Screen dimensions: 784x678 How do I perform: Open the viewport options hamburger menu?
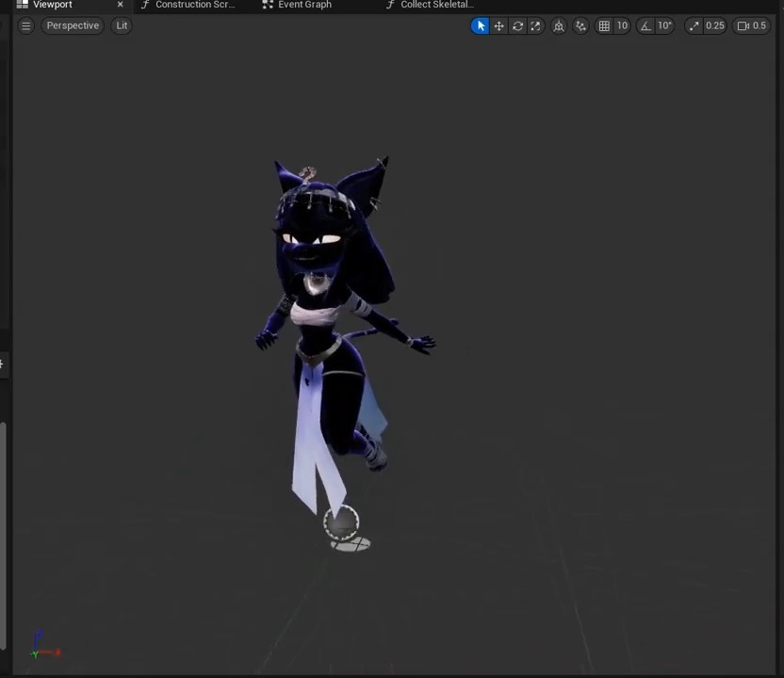click(x=26, y=26)
